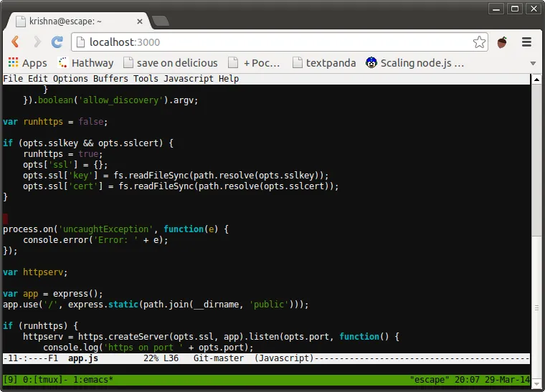
Task: Click the page's vertical scrollbar
Action: click(x=536, y=215)
